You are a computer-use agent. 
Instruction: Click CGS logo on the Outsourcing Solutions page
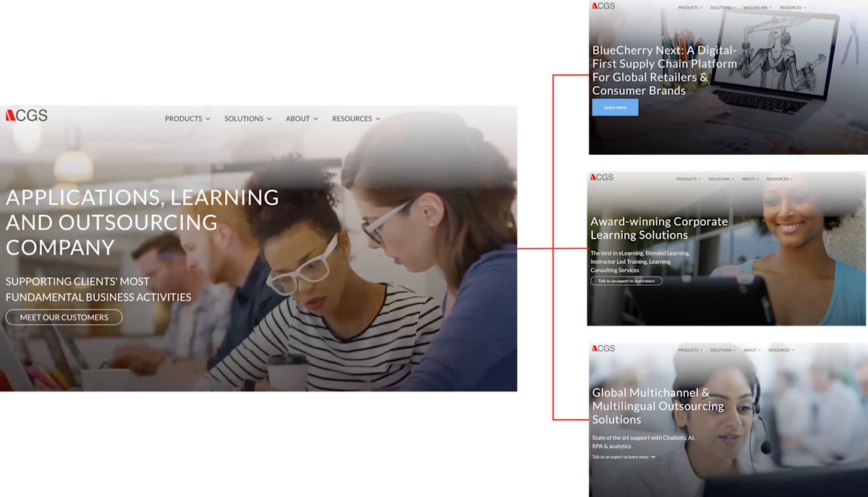603,348
